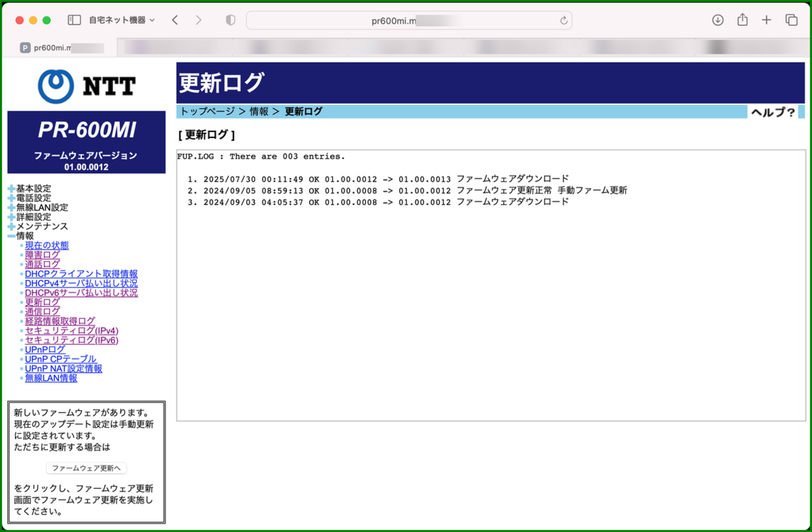This screenshot has width=812, height=532.
Task: Open the セキュリティログ(IPv4) link
Action: coord(72,331)
